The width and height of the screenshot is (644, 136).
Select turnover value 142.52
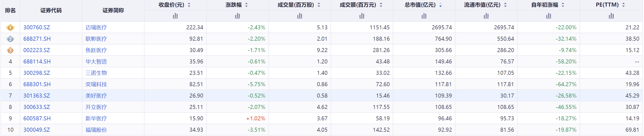[x=381, y=130]
